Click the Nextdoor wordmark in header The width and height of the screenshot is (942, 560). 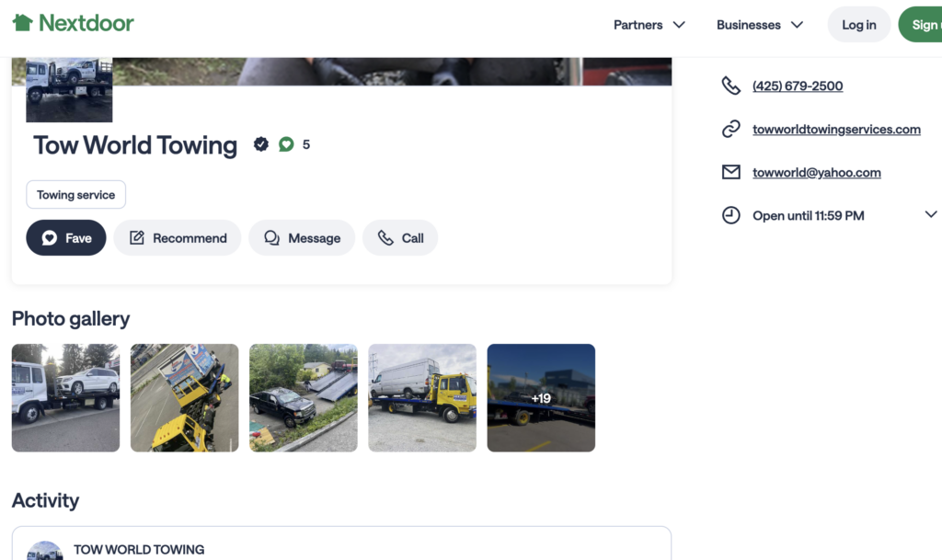click(86, 23)
